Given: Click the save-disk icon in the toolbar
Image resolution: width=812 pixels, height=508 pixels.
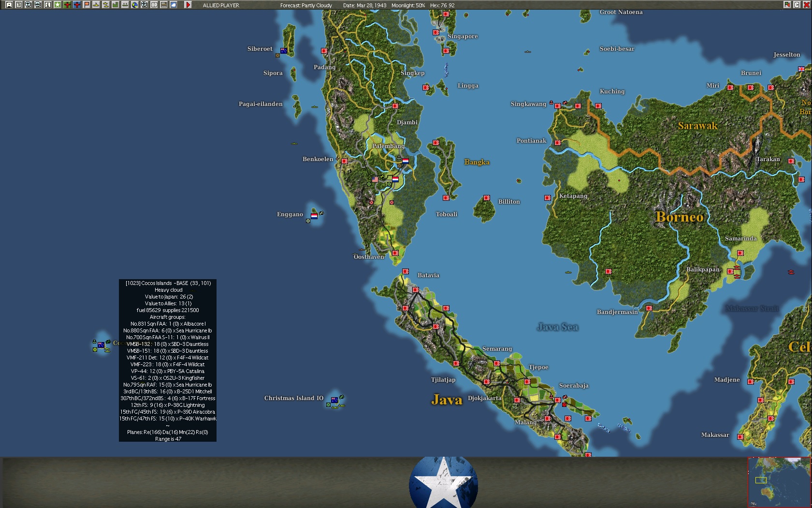Looking at the screenshot, I should (x=9, y=5).
